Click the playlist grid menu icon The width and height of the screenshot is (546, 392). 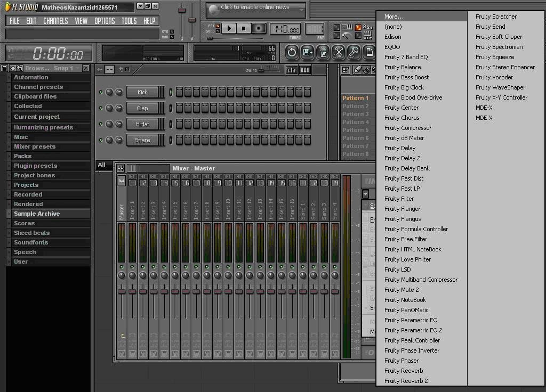[x=346, y=70]
